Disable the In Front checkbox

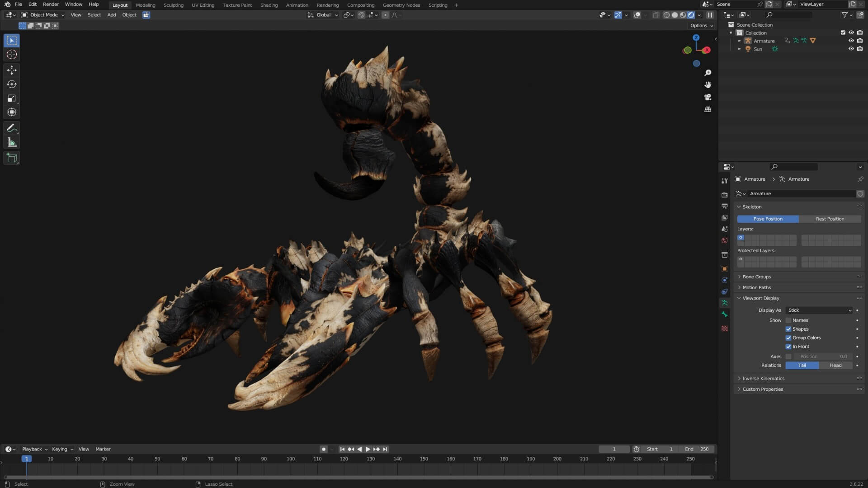(x=788, y=347)
